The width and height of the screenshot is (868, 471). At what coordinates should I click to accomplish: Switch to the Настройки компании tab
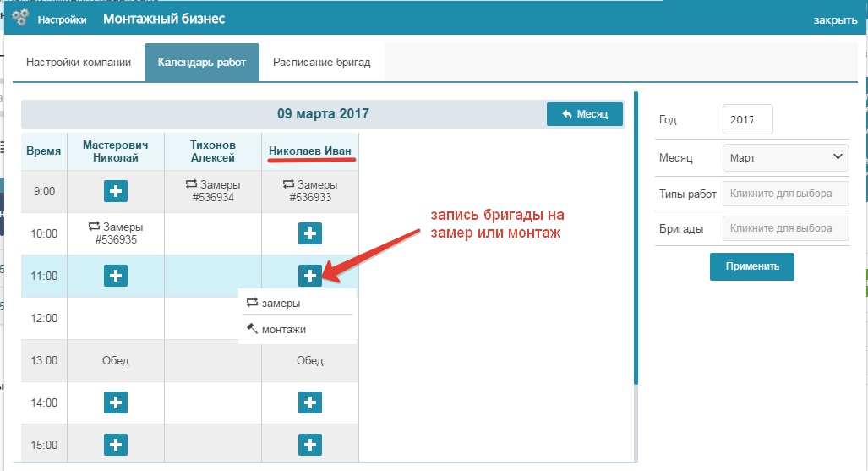click(x=79, y=63)
